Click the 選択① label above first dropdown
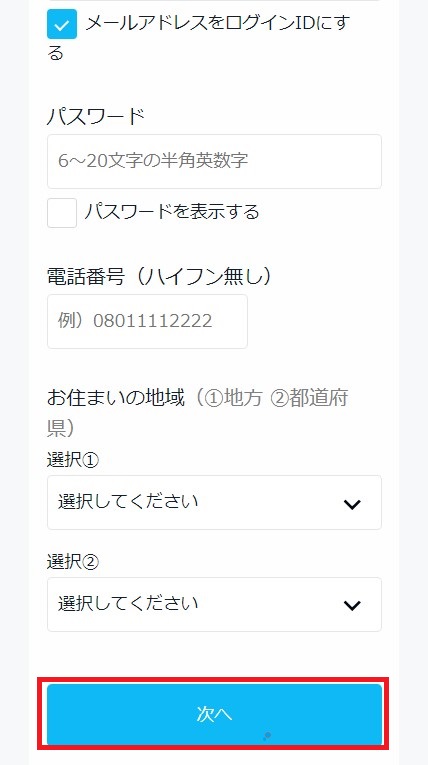 73,460
